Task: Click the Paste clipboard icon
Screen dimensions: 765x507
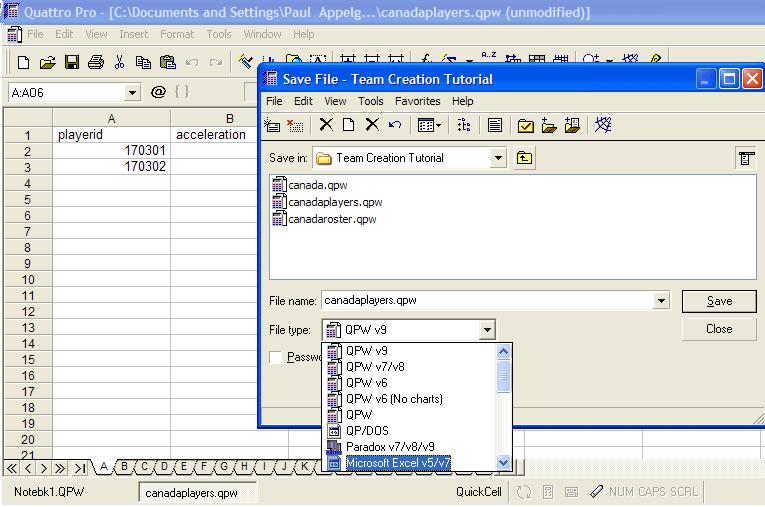Action: tap(167, 62)
